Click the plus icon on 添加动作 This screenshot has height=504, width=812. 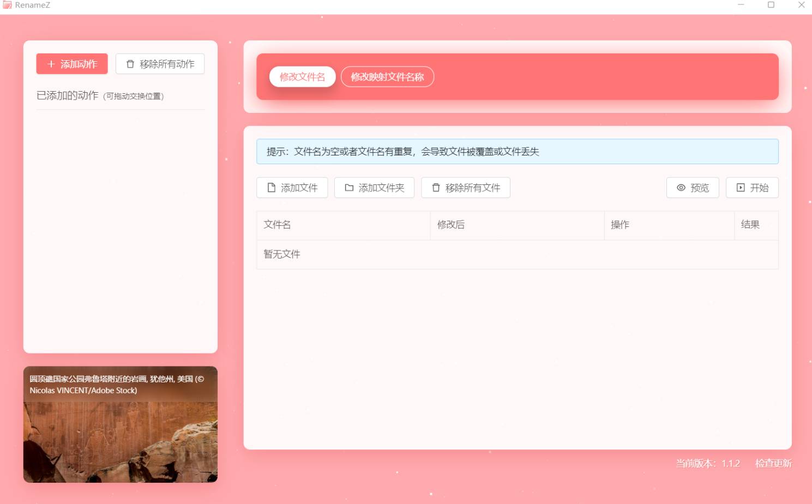[51, 64]
